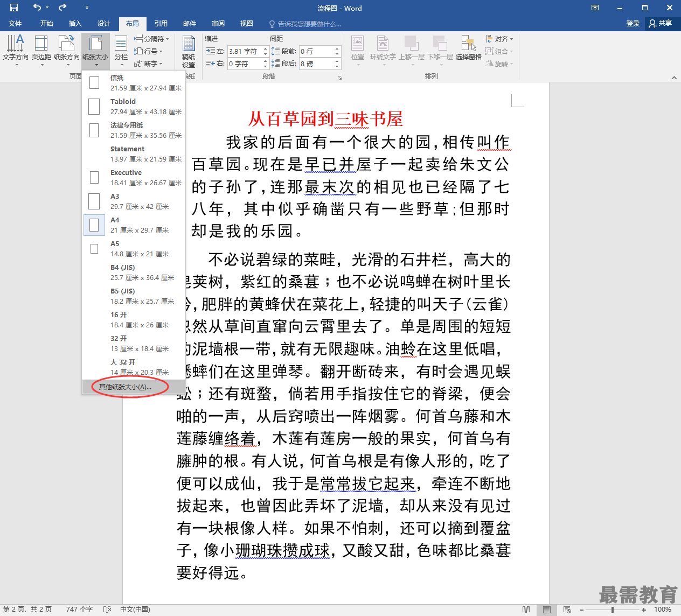Open the 纸张方向 orientation tool
The height and width of the screenshot is (616, 681).
(67, 50)
